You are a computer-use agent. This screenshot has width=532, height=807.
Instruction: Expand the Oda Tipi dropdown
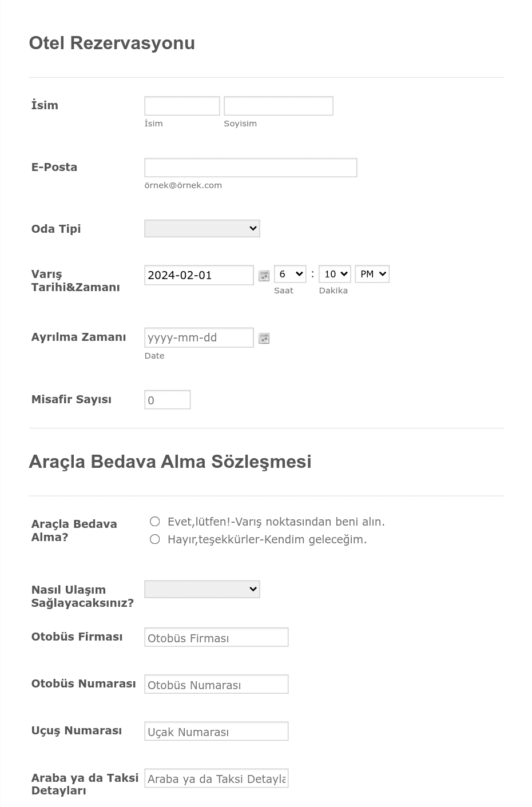[x=202, y=228]
